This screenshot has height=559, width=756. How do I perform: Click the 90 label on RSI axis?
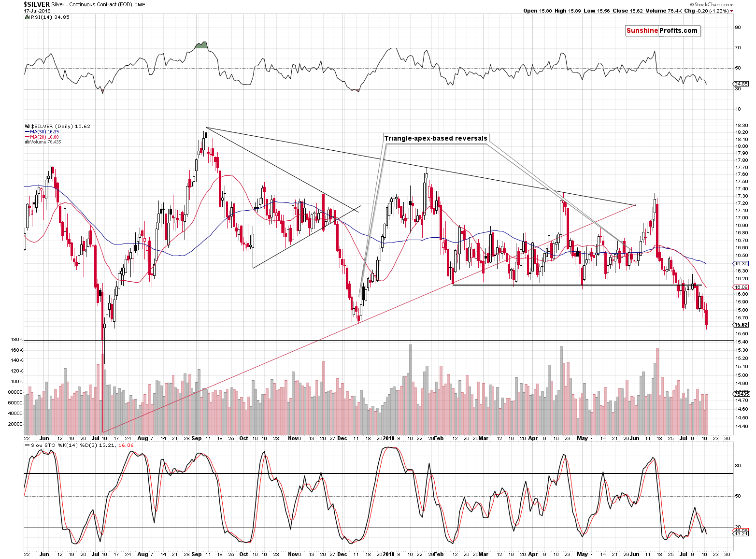(x=738, y=28)
